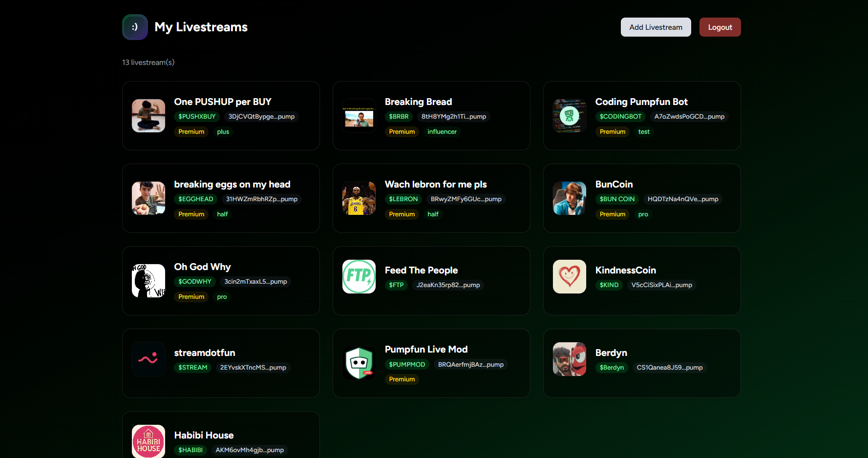The height and width of the screenshot is (458, 868).
Task: Select the Feed The People FTP icon
Action: pos(359,276)
